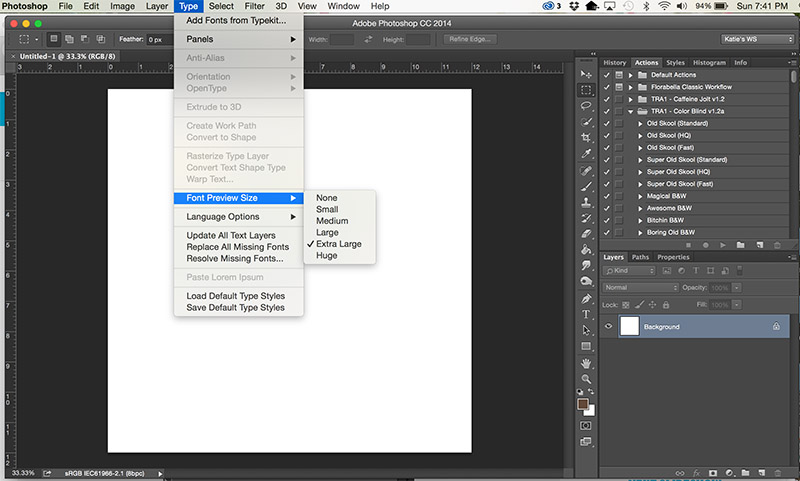Click Add Fonts from Typekit
Screen dimensions: 800x481
[236, 20]
